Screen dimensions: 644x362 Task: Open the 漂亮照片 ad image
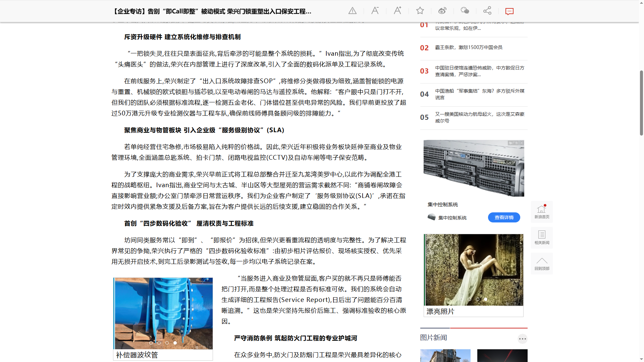(474, 270)
